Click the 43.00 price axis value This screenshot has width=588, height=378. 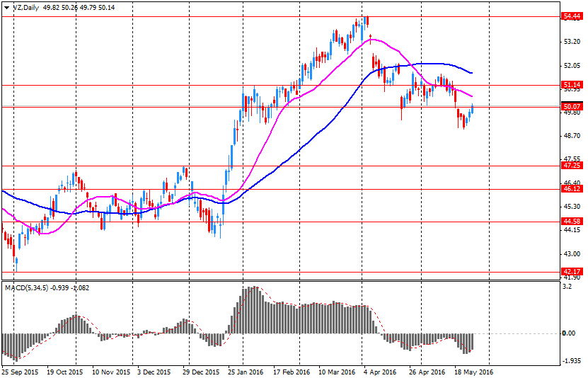coord(572,254)
